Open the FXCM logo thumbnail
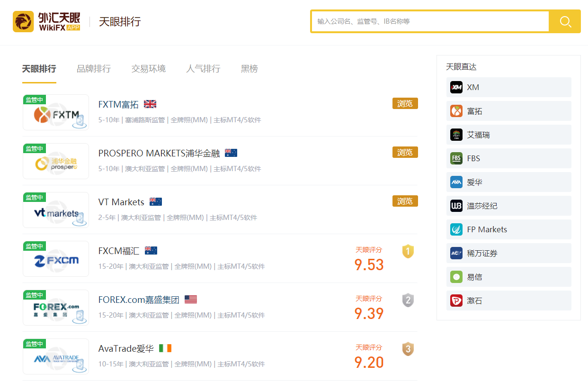The image size is (588, 383). [56, 259]
